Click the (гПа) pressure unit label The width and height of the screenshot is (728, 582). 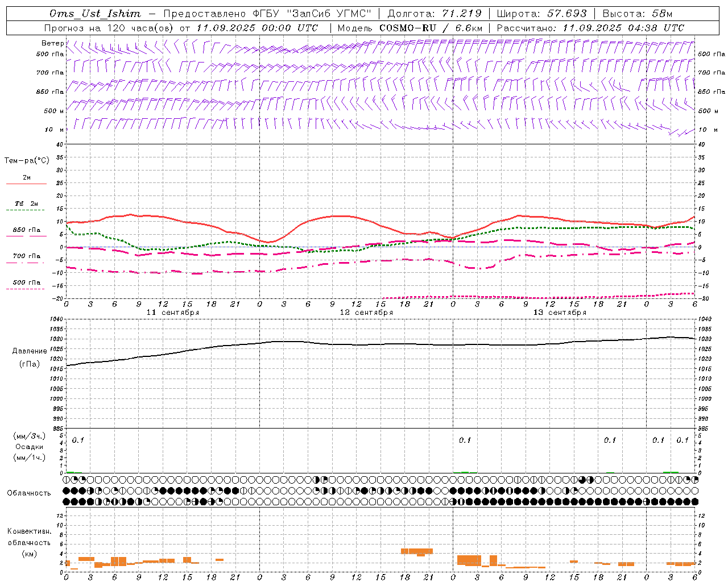(x=30, y=364)
